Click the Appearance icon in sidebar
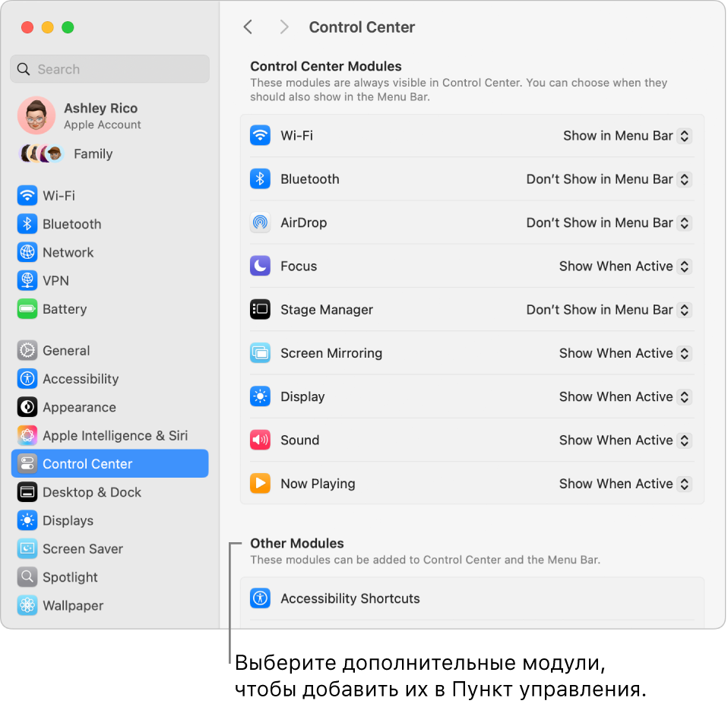728x707 pixels. tap(27, 407)
